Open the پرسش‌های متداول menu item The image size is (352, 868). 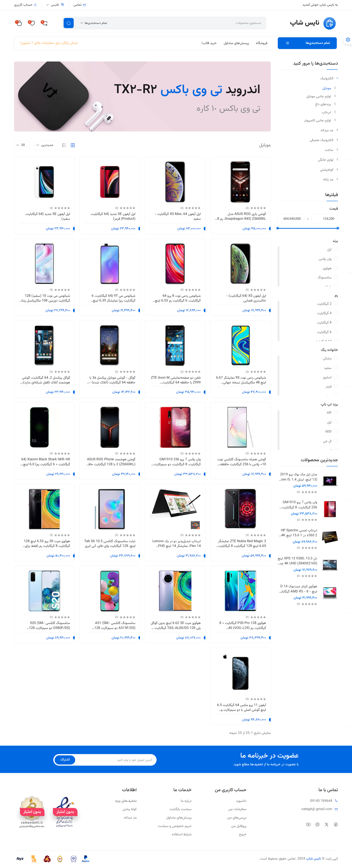pos(236,43)
